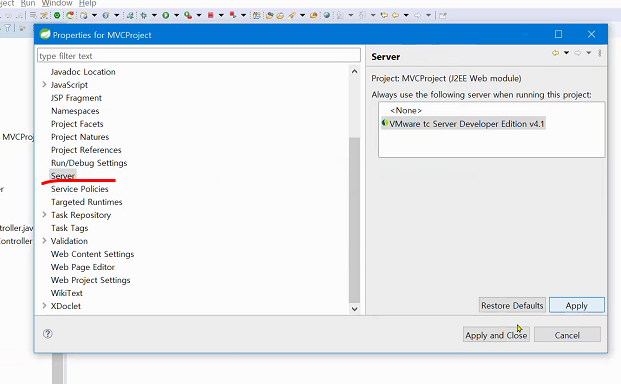Open dropdown next to red Stop icon
The width and height of the screenshot is (621, 384).
click(221, 15)
